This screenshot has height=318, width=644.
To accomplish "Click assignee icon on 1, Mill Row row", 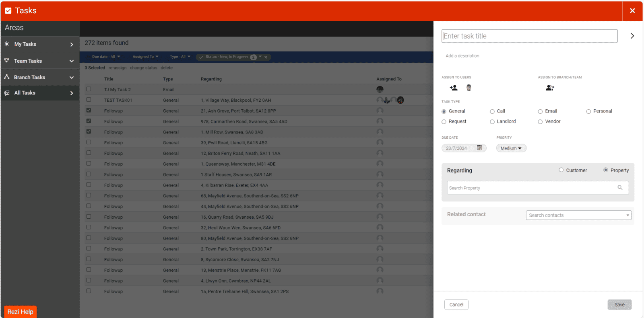I will [x=380, y=132].
